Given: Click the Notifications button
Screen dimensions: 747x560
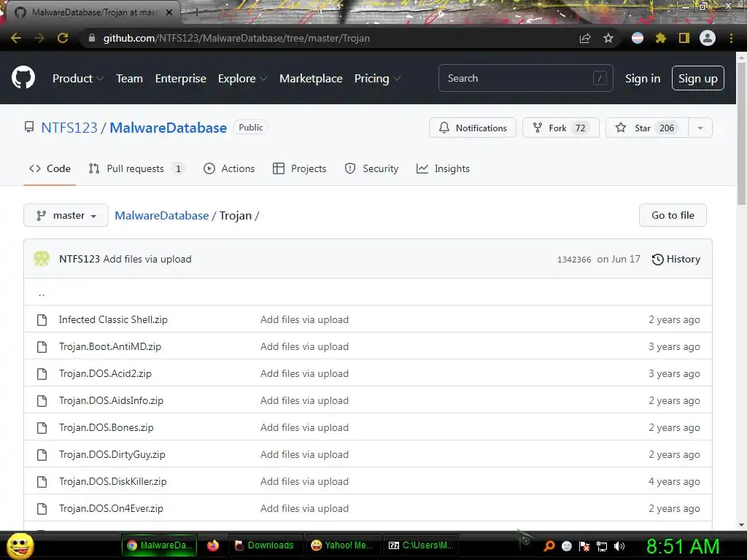Looking at the screenshot, I should [x=473, y=128].
